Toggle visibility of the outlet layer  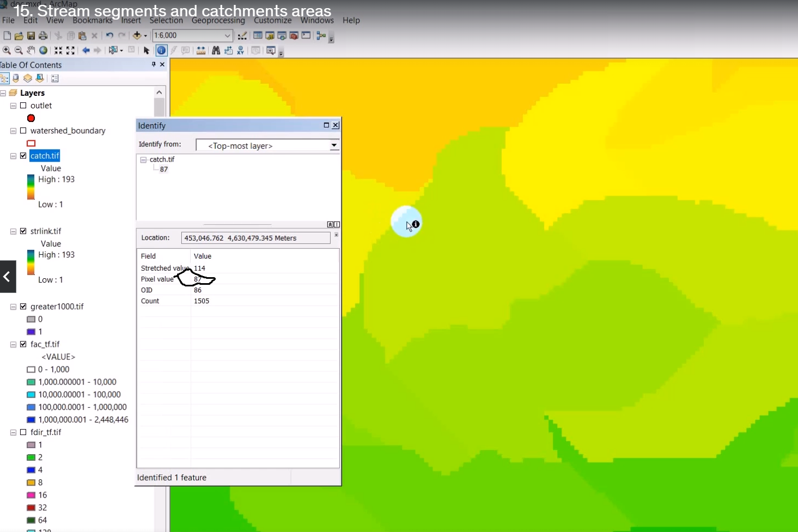pyautogui.click(x=23, y=106)
